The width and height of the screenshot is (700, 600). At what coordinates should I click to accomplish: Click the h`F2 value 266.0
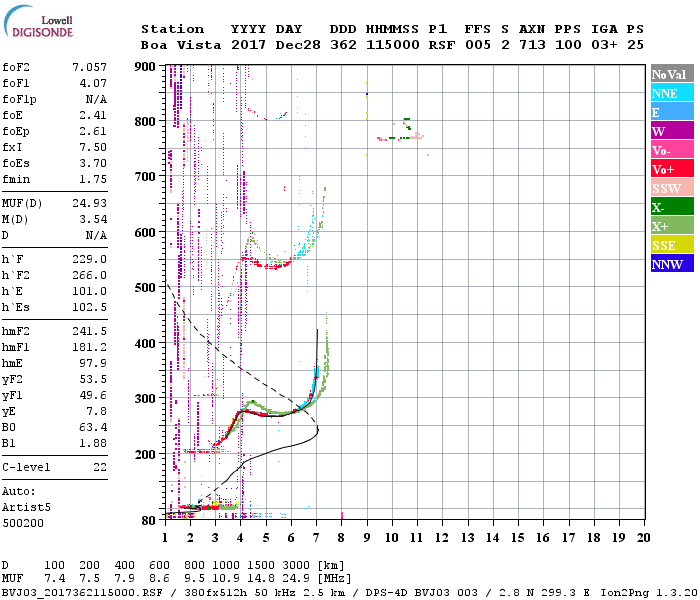click(89, 275)
